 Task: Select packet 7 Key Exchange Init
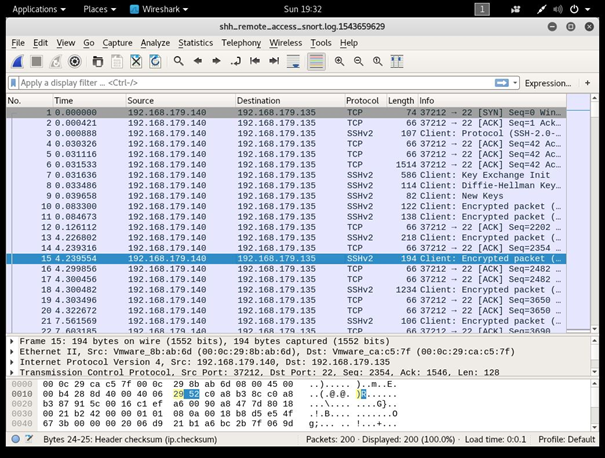click(286, 175)
